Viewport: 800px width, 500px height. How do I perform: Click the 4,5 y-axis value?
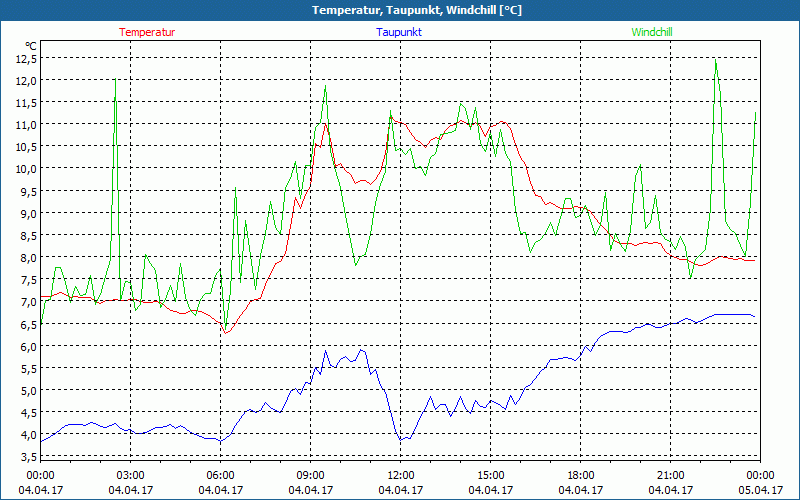click(29, 412)
